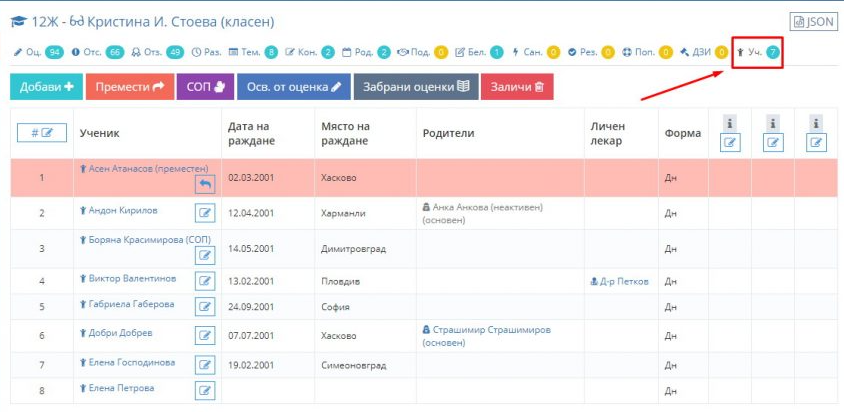The image size is (844, 412).
Task: Click edit icon beside Андон Кирилов
Action: (x=205, y=212)
